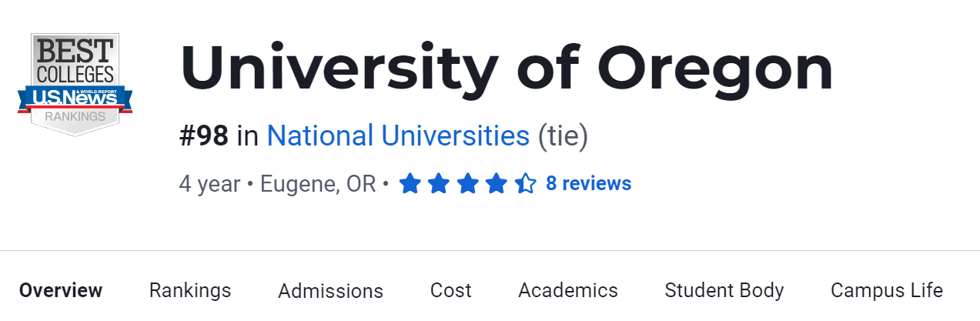Open the Cost tab
This screenshot has width=980, height=321.
[x=450, y=290]
